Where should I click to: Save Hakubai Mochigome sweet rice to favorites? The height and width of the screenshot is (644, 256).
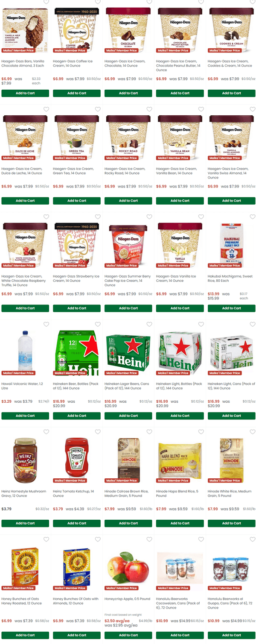click(x=253, y=217)
